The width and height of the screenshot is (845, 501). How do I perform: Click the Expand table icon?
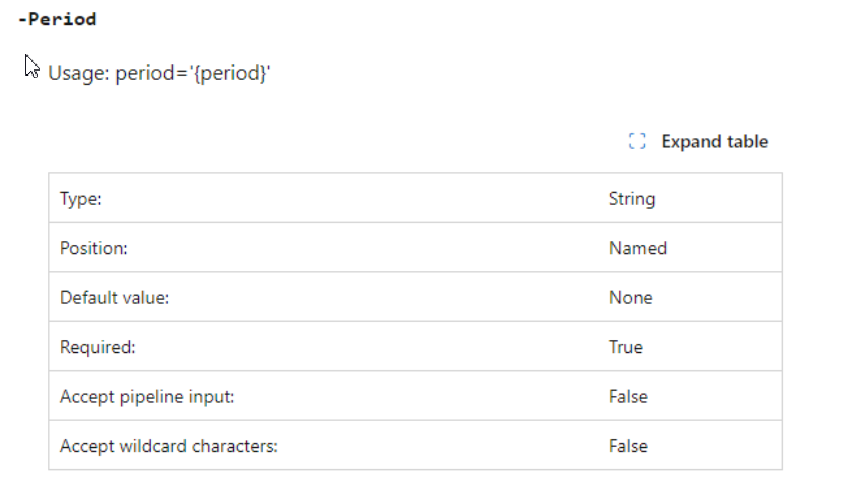click(x=637, y=141)
